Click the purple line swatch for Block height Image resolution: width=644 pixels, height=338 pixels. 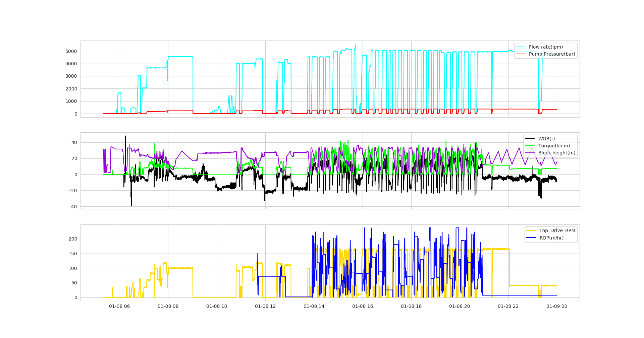click(530, 153)
